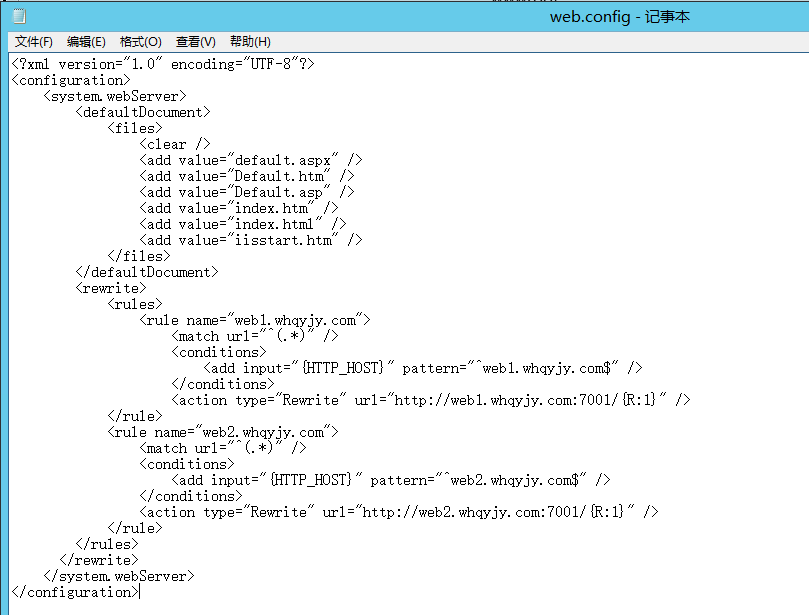809x615 pixels.
Task: Click the match url line under web2 rule
Action: tap(223, 448)
